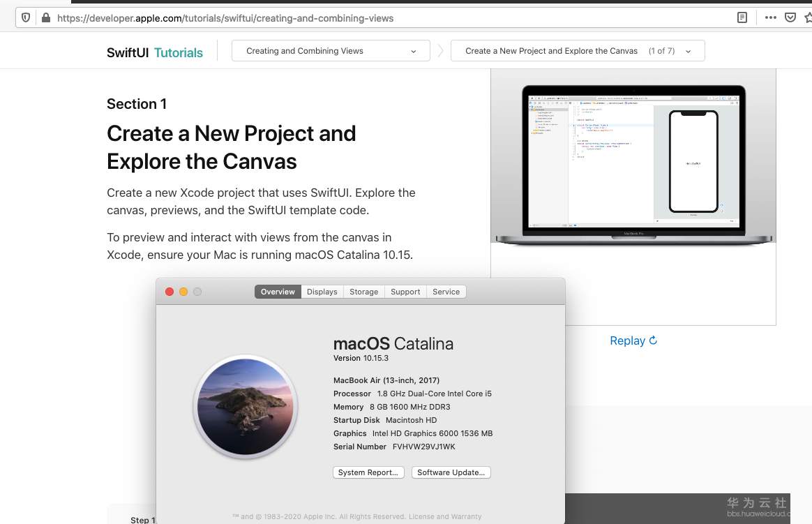Click the License and Warranty footer text
Image resolution: width=812 pixels, height=524 pixels.
click(x=445, y=516)
